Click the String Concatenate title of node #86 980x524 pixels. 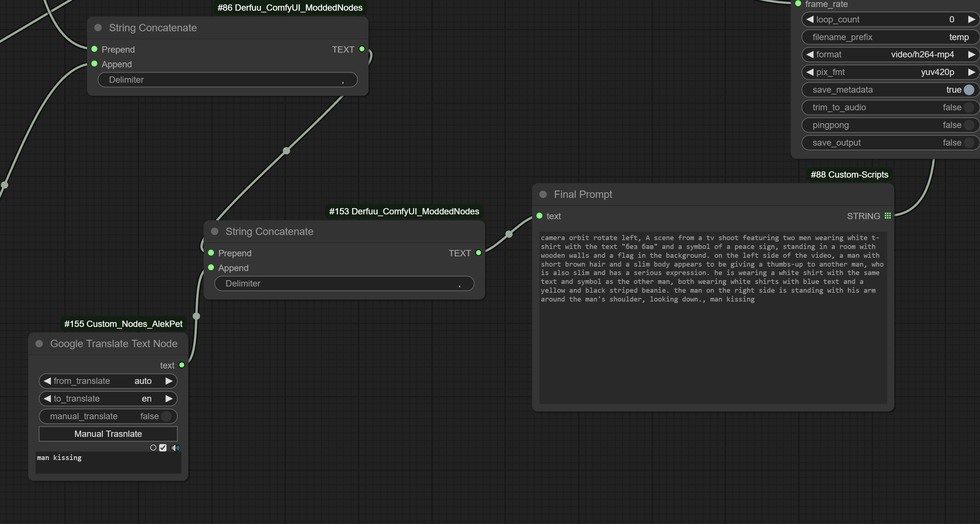[x=153, y=28]
